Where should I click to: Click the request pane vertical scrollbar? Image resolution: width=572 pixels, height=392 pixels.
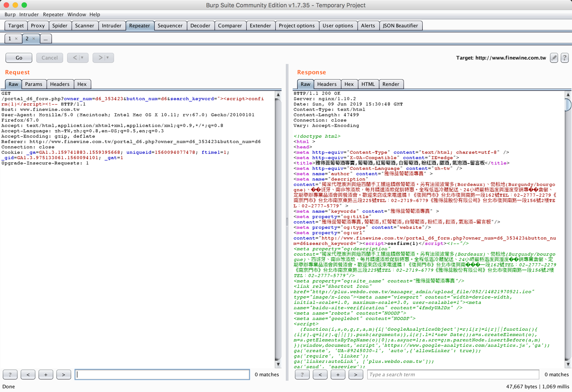tap(278, 228)
